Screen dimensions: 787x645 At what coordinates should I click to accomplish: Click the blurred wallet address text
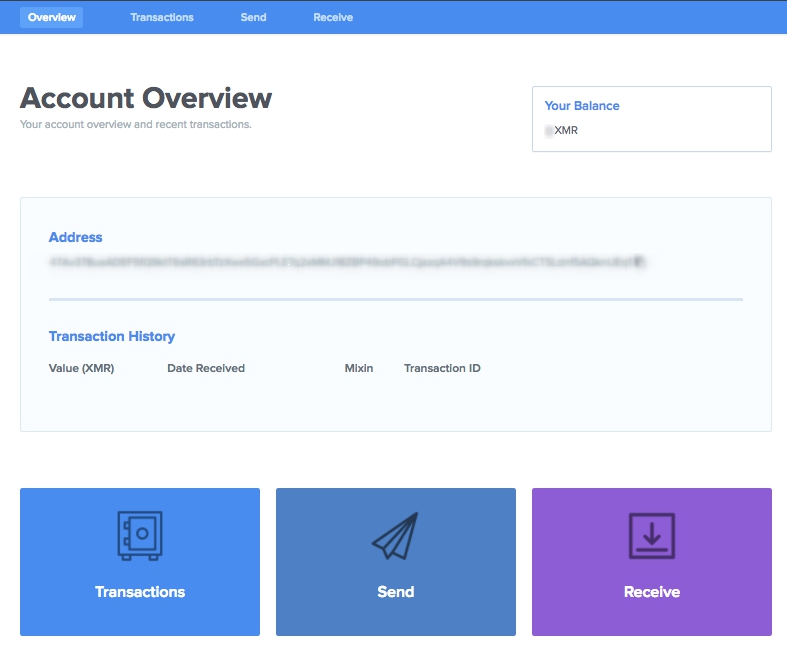click(340, 263)
